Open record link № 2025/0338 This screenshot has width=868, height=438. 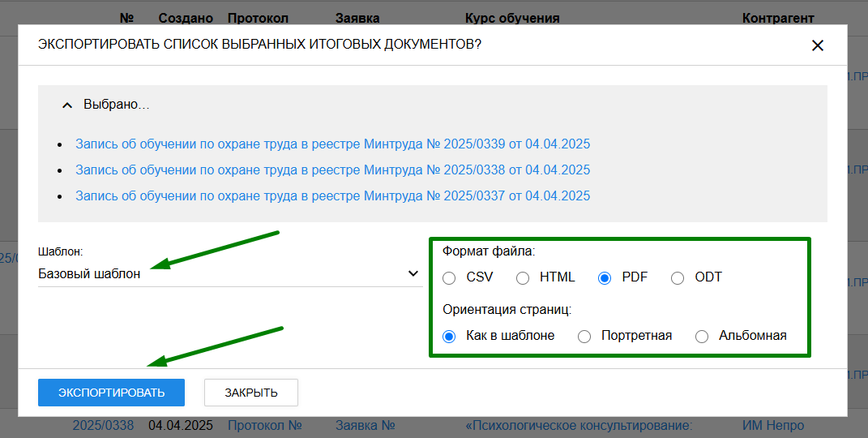(x=333, y=170)
